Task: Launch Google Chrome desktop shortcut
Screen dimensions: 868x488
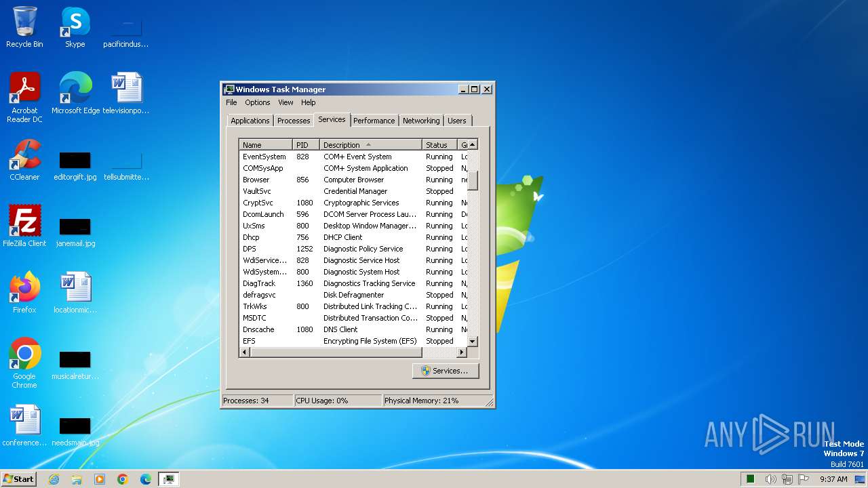Action: point(24,363)
